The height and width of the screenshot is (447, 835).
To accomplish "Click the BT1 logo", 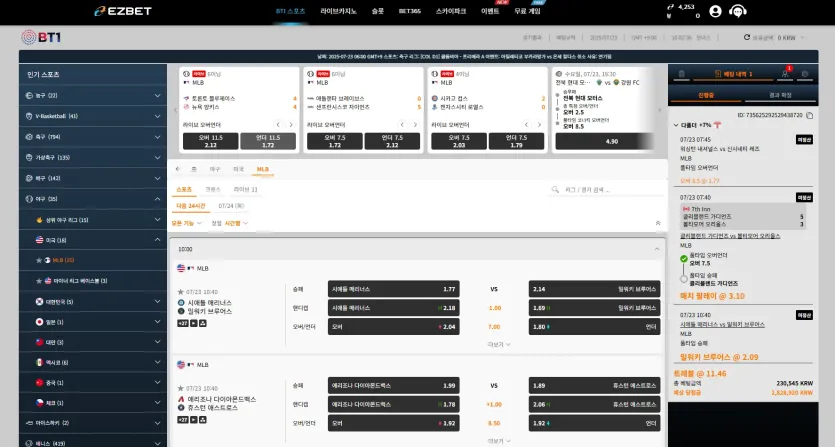I will [x=41, y=37].
